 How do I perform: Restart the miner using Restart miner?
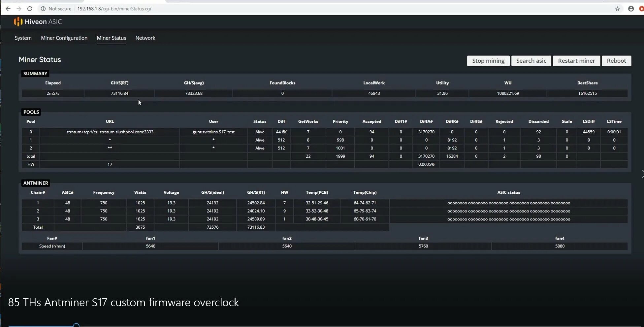576,61
